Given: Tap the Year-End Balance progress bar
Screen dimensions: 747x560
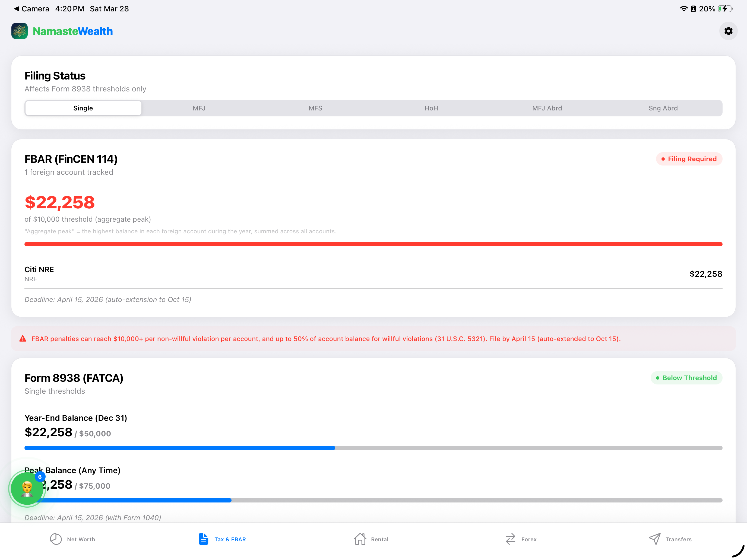Looking at the screenshot, I should 373,448.
